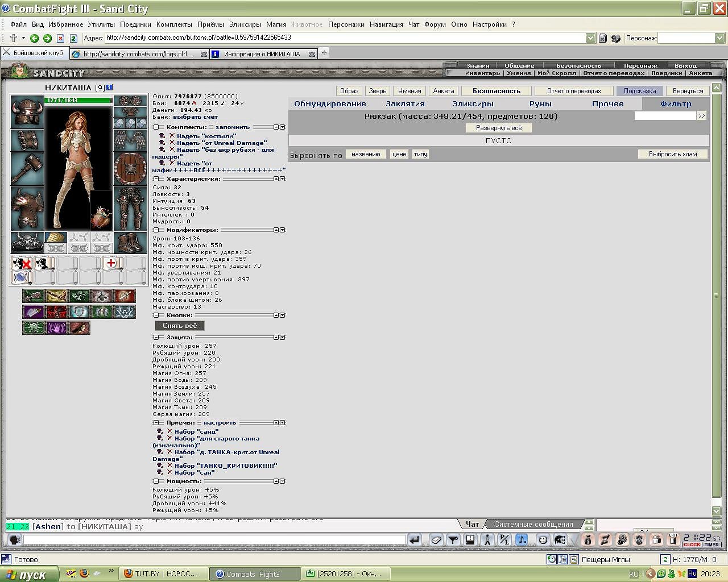Use the blue orb scroll
Viewport: 728px width, 582px height.
coord(21,277)
